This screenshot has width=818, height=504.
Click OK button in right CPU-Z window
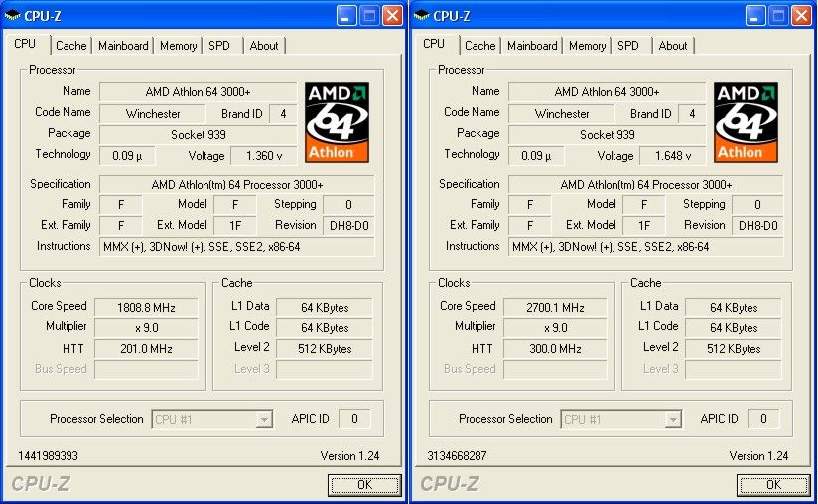coord(773,485)
